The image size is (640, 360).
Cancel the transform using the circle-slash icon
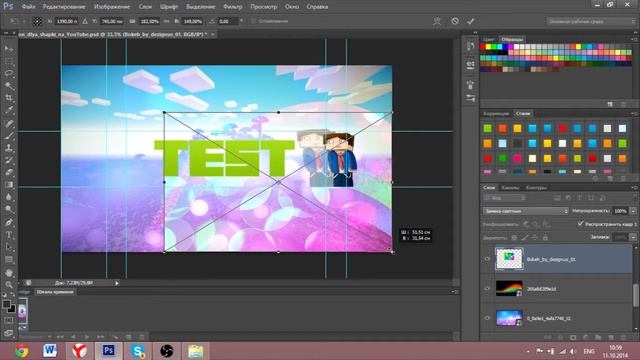tap(455, 21)
